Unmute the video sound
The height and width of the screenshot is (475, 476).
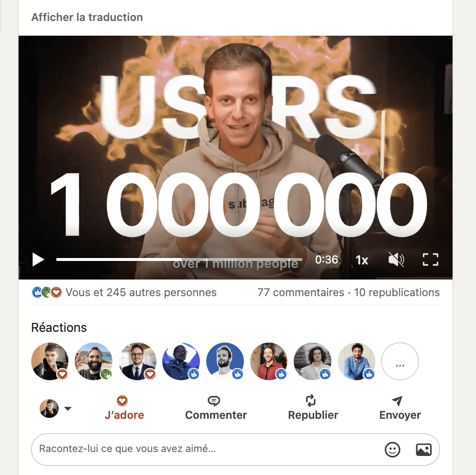(x=396, y=260)
